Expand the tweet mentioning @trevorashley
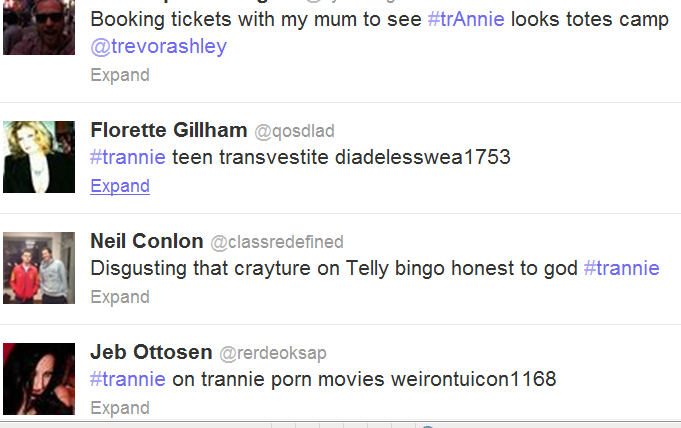681x428 pixels. coord(120,75)
